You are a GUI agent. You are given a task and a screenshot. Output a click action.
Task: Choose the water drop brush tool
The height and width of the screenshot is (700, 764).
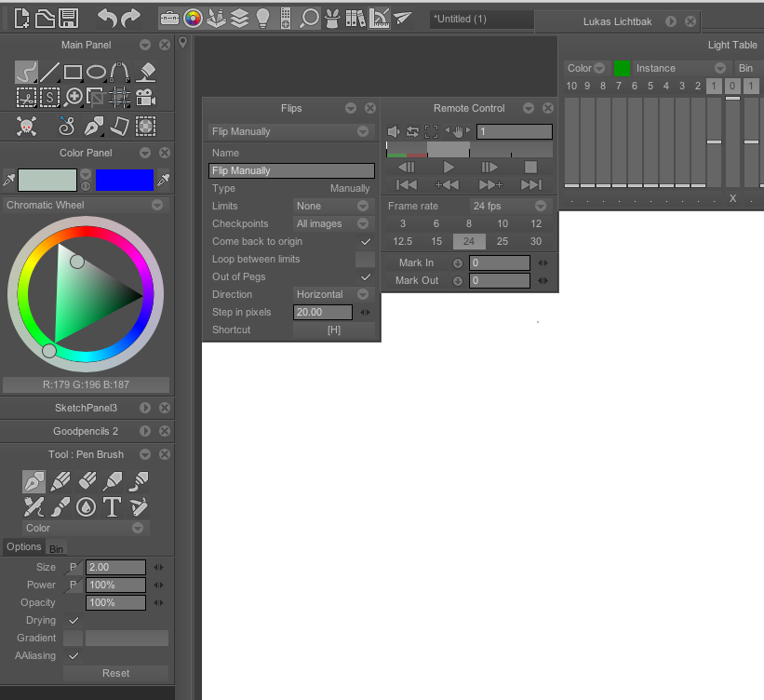(x=87, y=507)
